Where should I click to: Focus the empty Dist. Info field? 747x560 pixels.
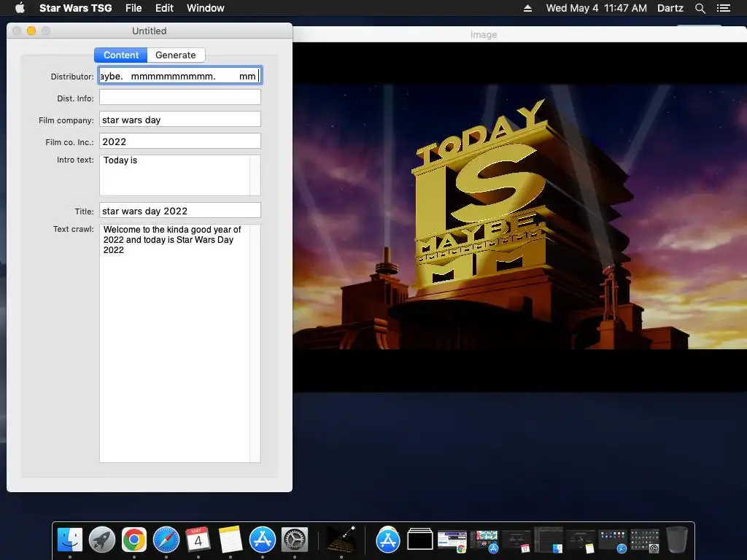pos(180,97)
